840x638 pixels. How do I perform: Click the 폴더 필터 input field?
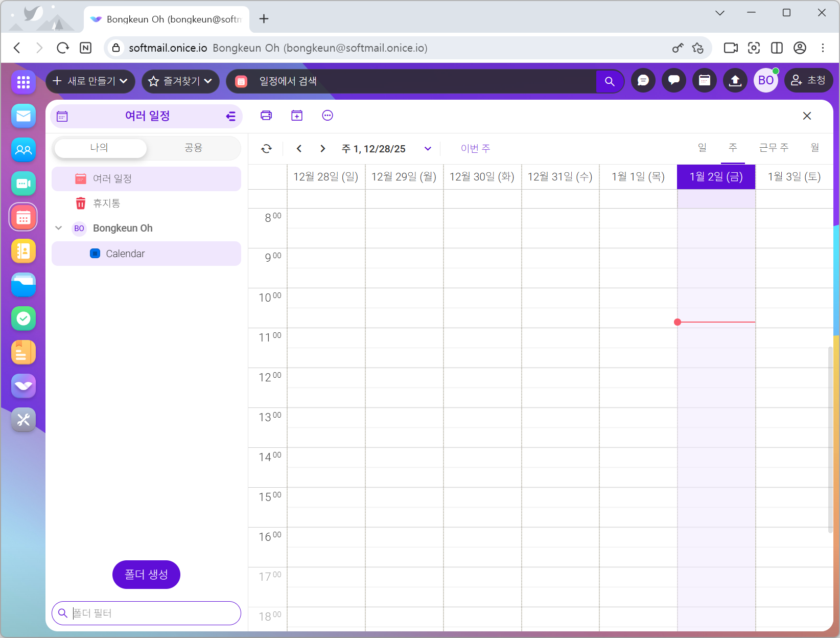153,613
